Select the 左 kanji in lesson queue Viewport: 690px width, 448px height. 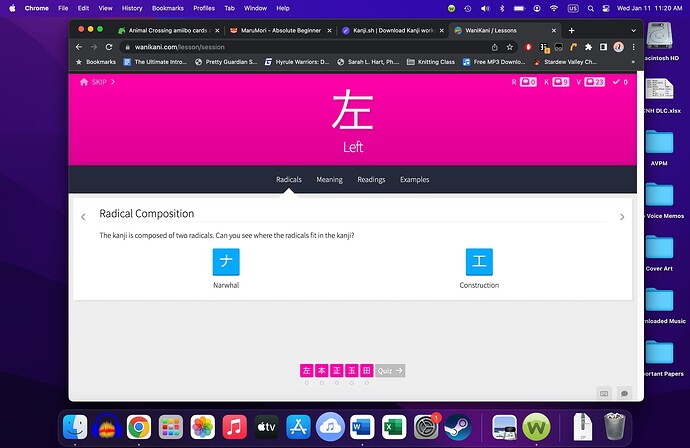point(307,371)
